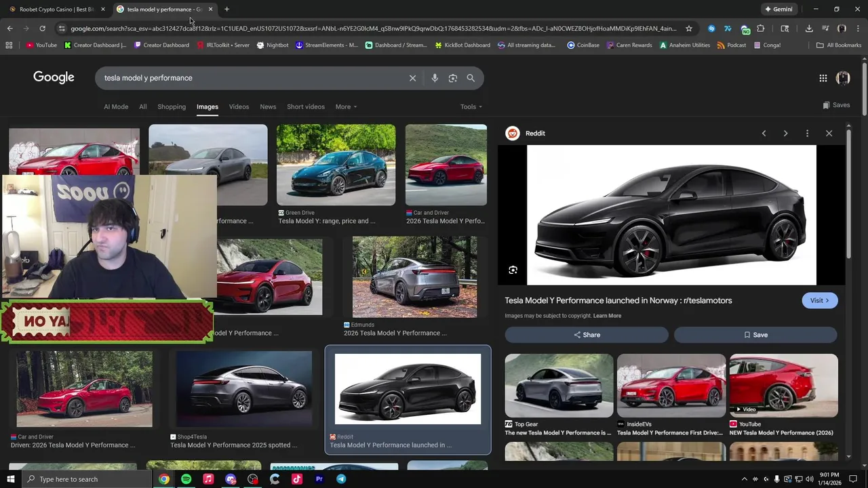Screen dimensions: 868x488
Task: Open the Shazam extension
Action: pos(711,28)
